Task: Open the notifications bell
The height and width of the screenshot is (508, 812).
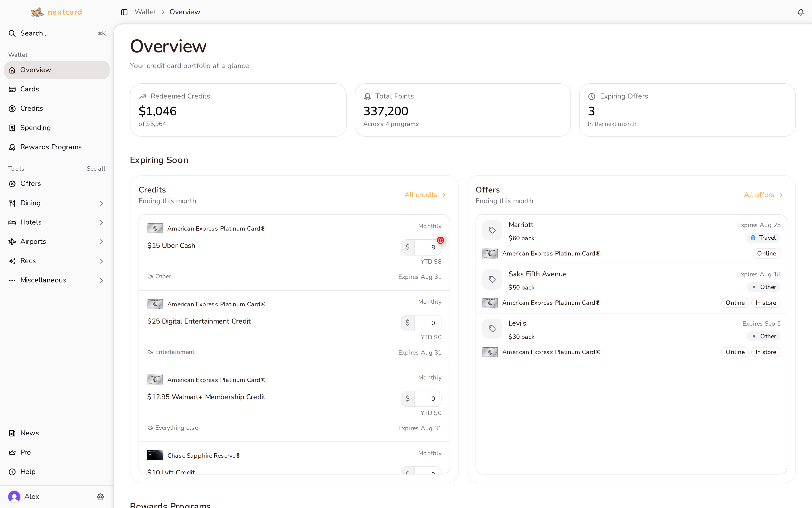Action: pyautogui.click(x=801, y=12)
